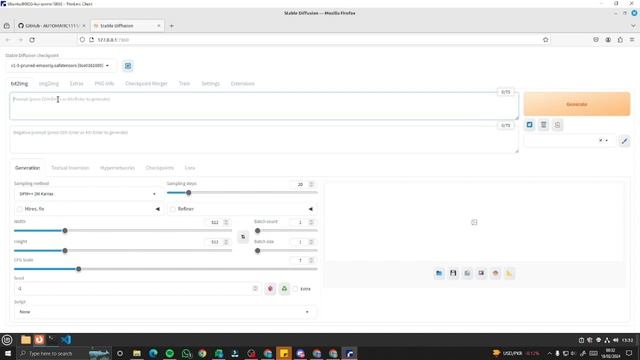Click the Firefox address bar
This screenshot has width=640, height=360.
coord(314,40)
